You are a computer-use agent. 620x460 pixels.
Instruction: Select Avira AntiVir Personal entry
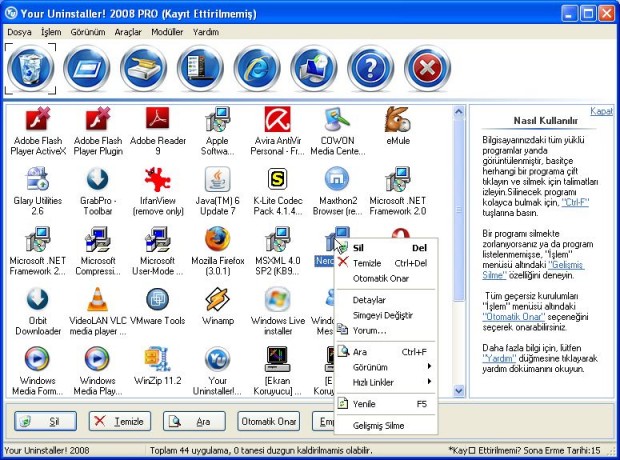click(x=278, y=131)
